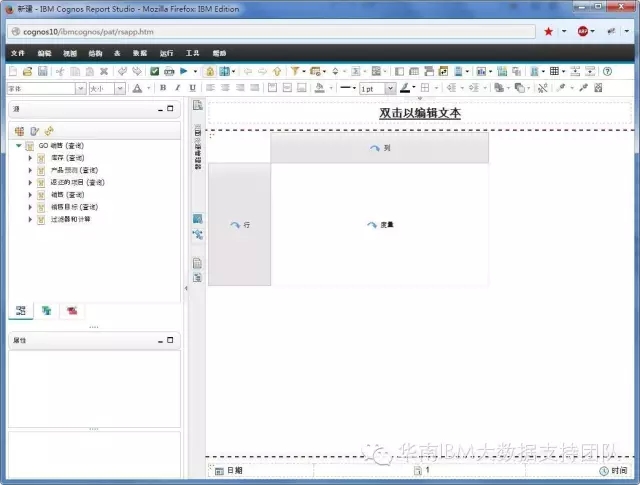Toggle right text alignment
The width and height of the screenshot is (640, 485).
[x=240, y=88]
